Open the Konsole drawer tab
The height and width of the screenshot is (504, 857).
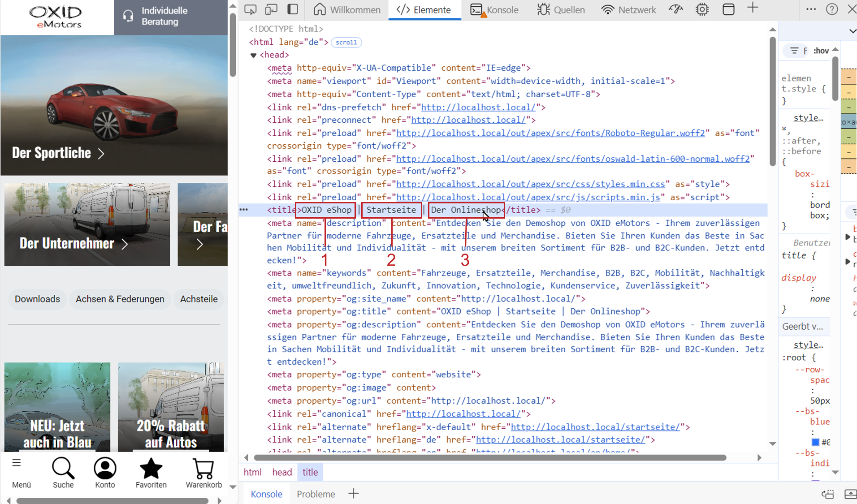click(x=267, y=494)
